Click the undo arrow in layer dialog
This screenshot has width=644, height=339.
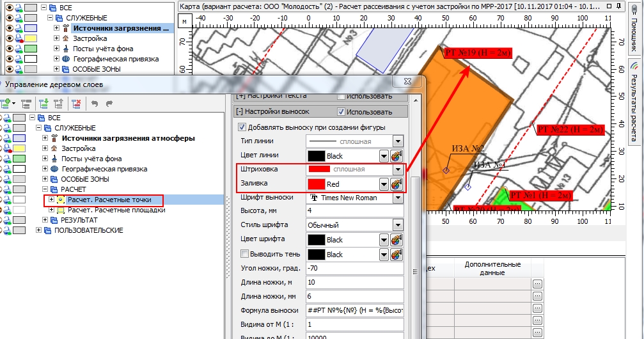coord(95,104)
